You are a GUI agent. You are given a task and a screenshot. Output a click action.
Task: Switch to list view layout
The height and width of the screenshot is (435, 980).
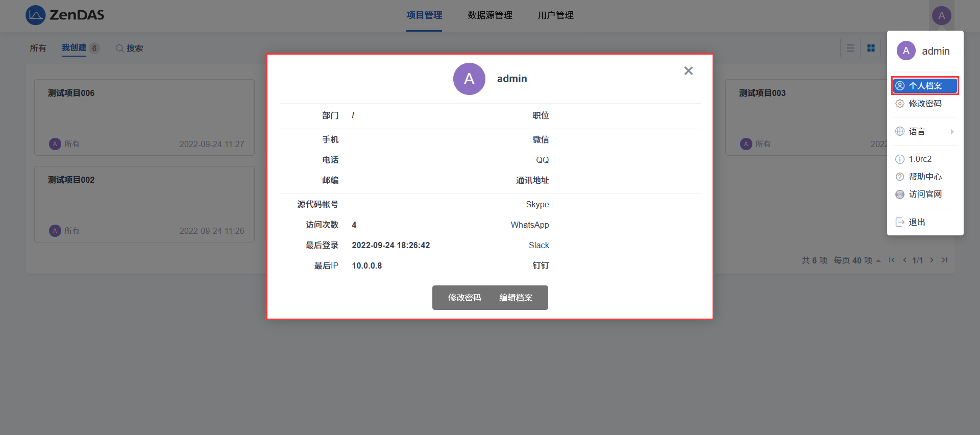[x=850, y=48]
